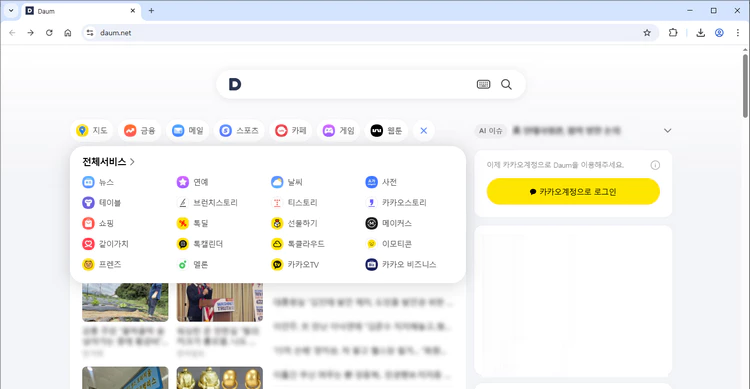This screenshot has width=750, height=389.
Task: Open the Chrome downloads icon
Action: tap(700, 33)
